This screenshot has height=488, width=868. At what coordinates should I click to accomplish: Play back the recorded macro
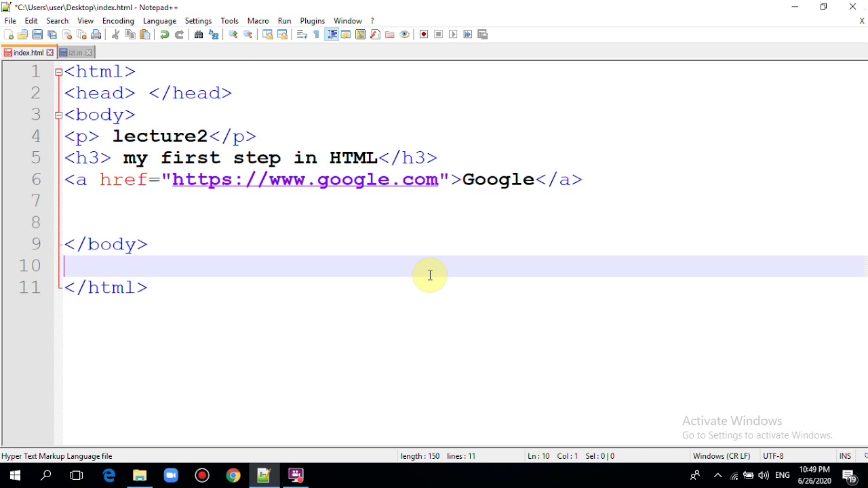coord(453,35)
